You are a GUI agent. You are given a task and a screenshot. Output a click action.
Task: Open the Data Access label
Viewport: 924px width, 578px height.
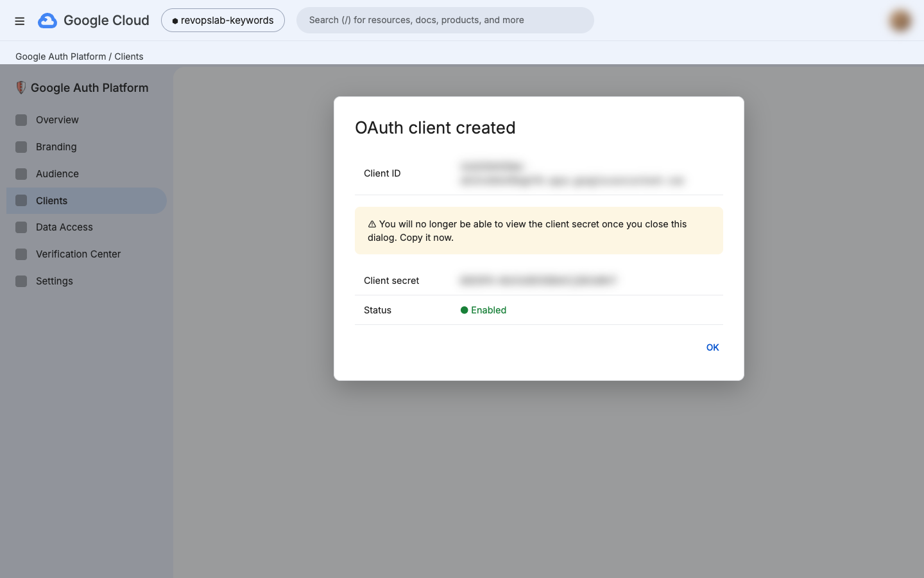click(x=64, y=227)
